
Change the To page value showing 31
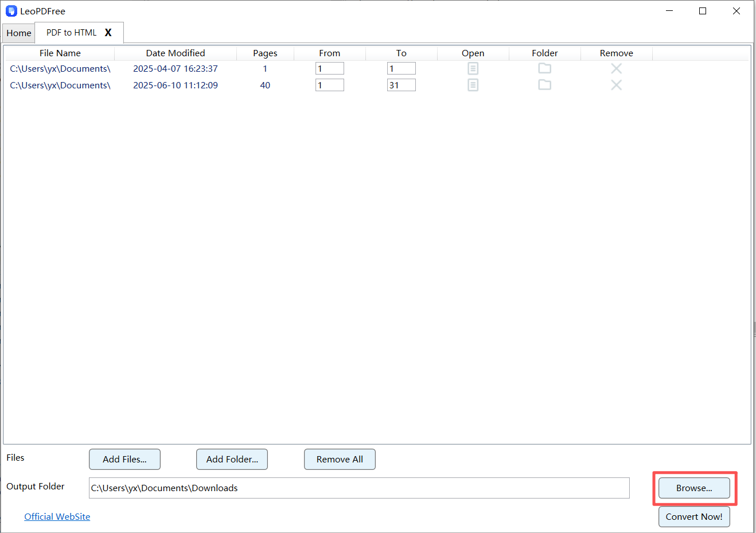pos(401,85)
